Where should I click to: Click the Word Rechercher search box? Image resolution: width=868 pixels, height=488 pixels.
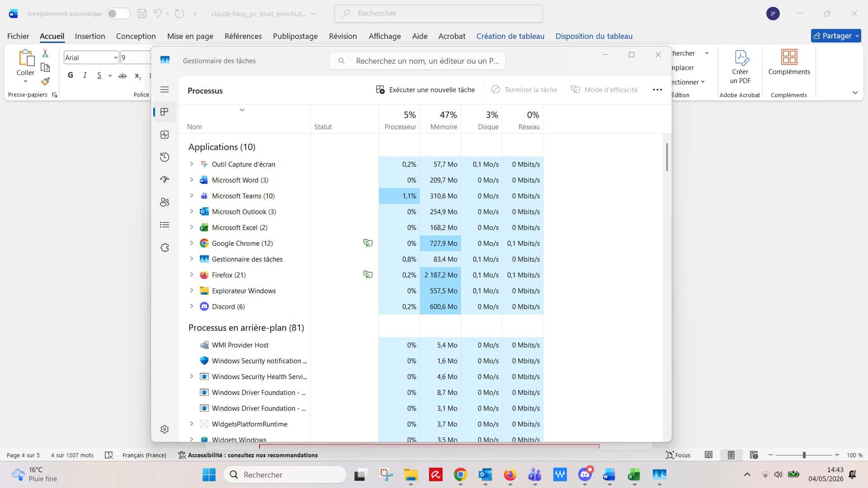439,14
